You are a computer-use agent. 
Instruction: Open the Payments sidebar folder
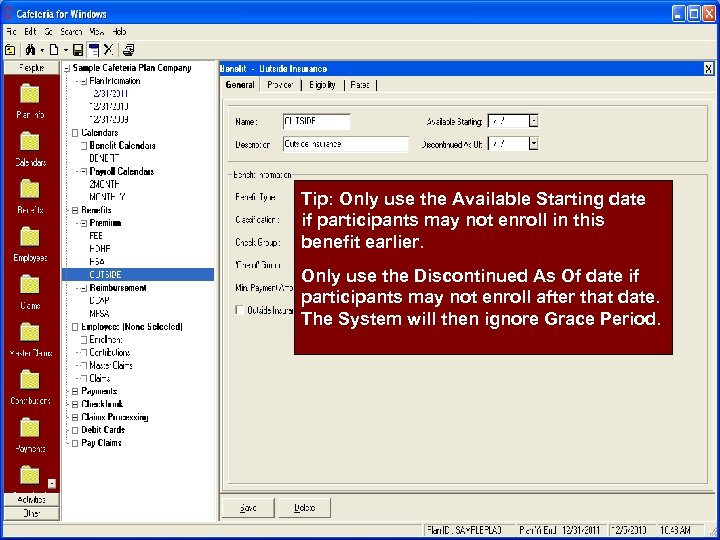(30, 435)
